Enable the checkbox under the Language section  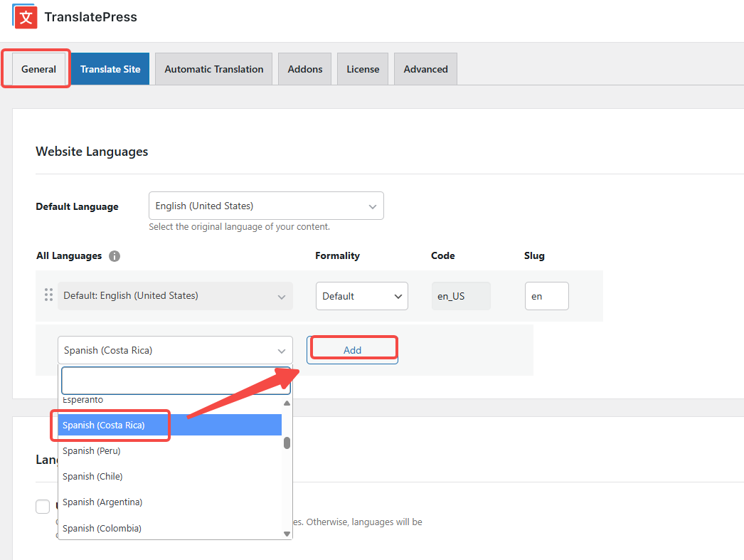43,506
